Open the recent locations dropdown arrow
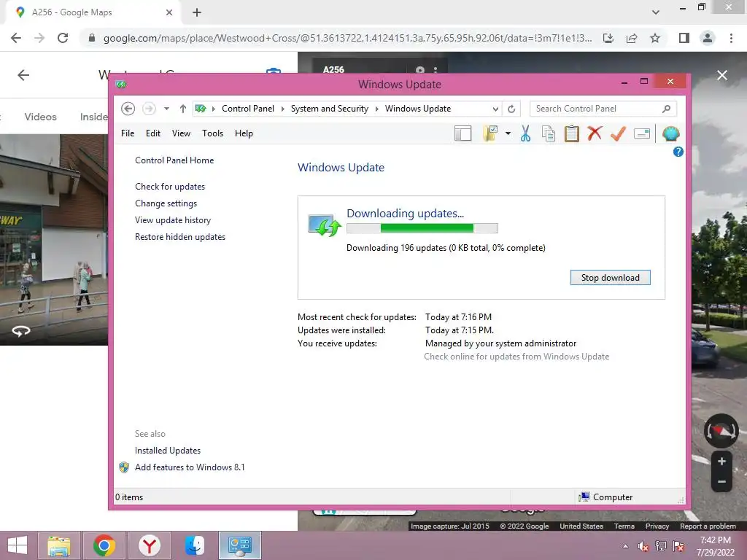Screen dimensions: 747x560 point(166,109)
